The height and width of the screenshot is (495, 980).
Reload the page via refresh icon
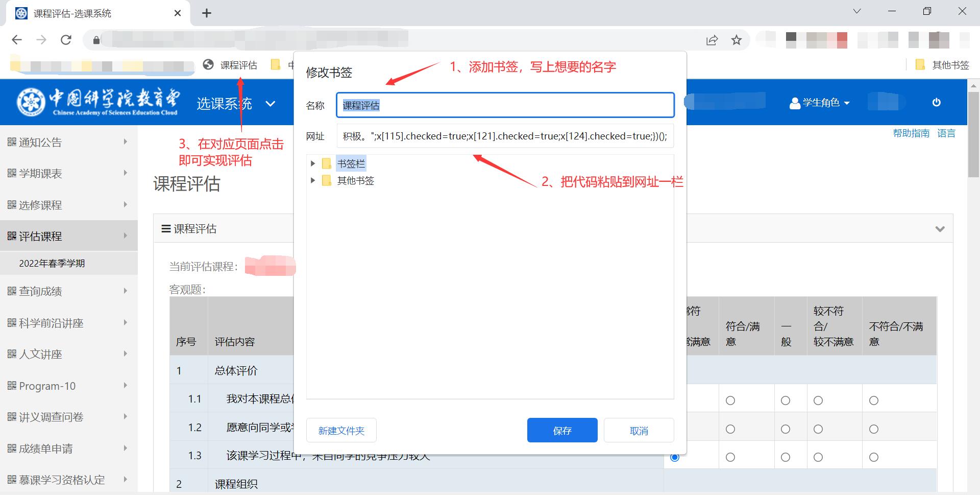click(66, 39)
